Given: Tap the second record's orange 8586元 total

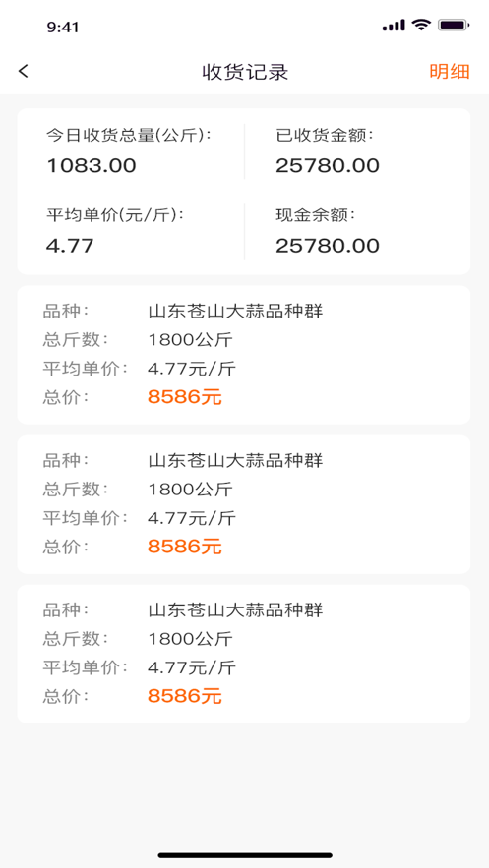Looking at the screenshot, I should pyautogui.click(x=185, y=547).
